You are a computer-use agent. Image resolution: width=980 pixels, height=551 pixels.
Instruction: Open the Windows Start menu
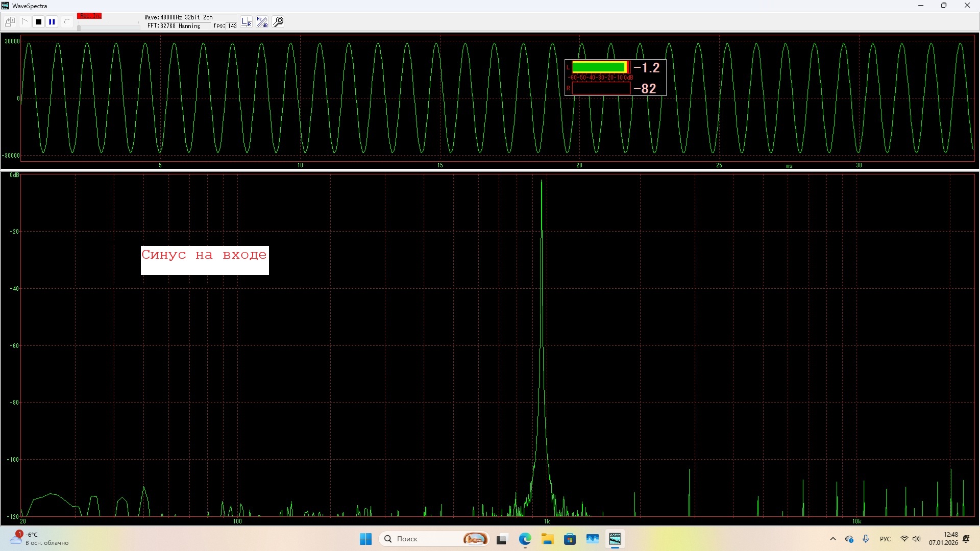(x=365, y=539)
